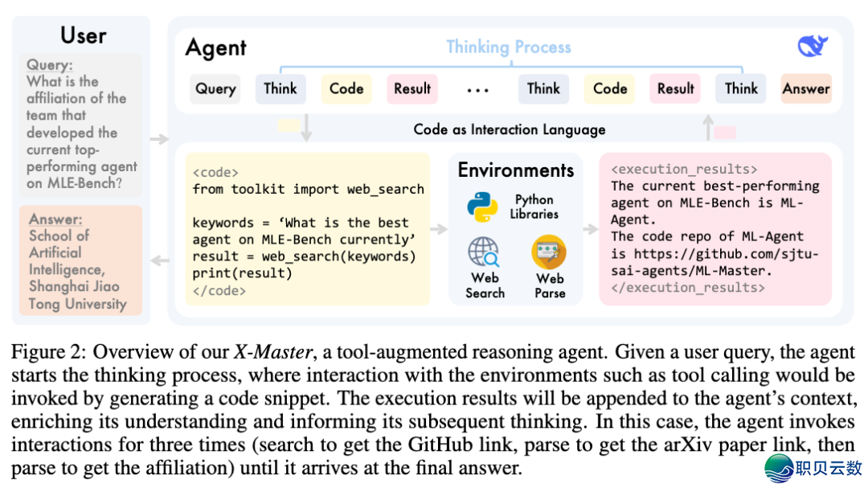The image size is (868, 488).
Task: Click the italic "X-Master" in the caption
Action: (x=273, y=352)
